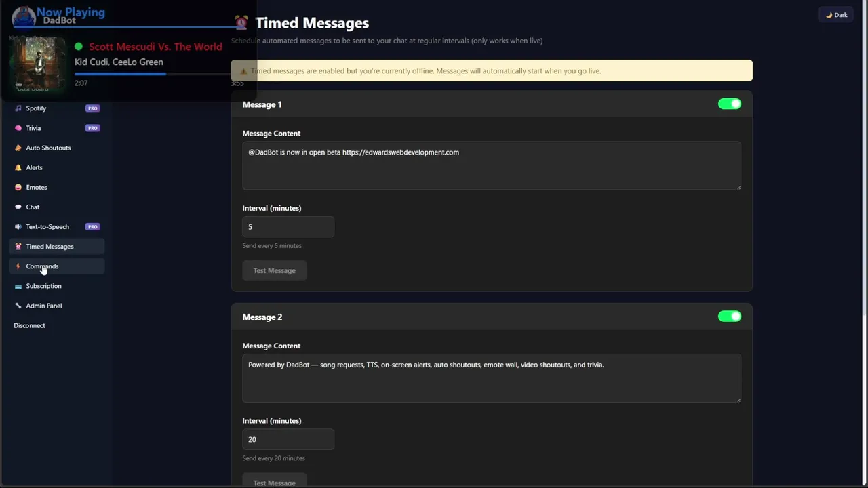
Task: Click the Message 2 card header
Action: 492,317
